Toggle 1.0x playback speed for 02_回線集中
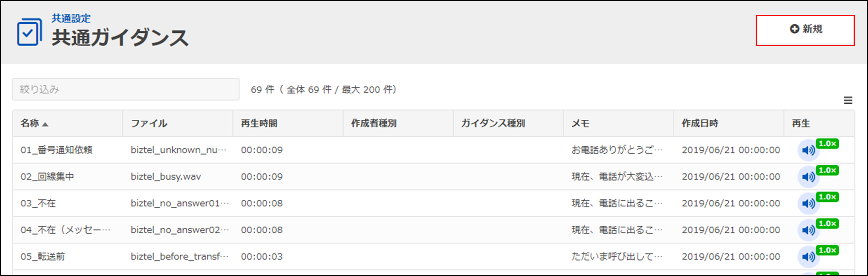 point(827,171)
